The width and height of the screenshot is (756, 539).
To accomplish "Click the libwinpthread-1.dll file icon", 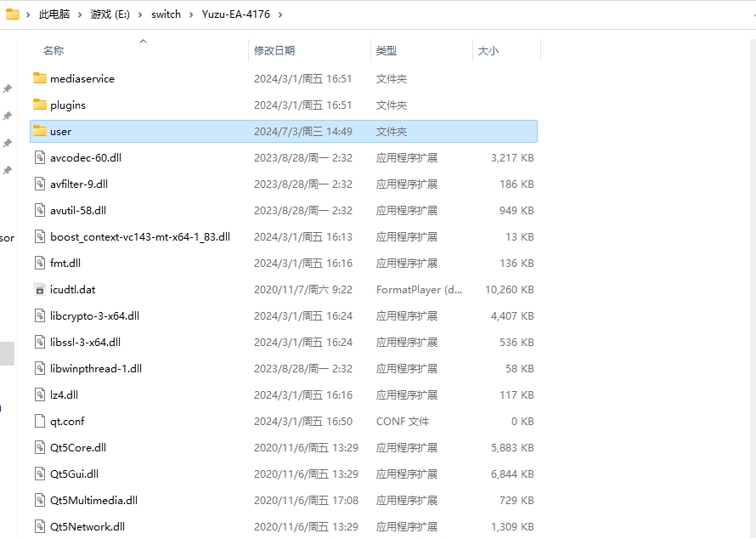I will [40, 369].
